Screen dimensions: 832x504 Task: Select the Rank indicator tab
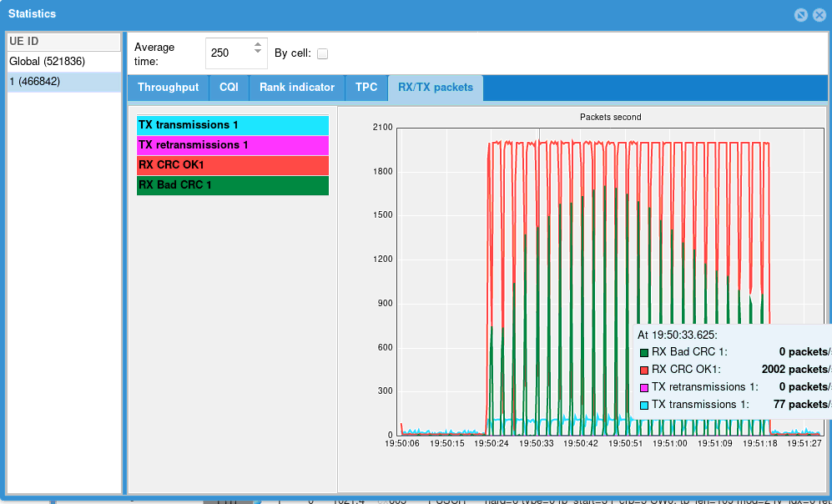(x=297, y=88)
